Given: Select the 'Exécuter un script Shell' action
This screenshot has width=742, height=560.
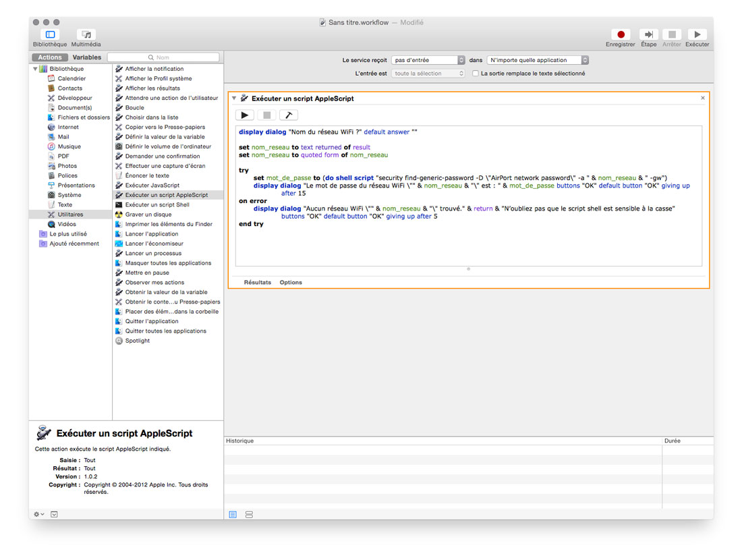Looking at the screenshot, I should click(157, 205).
